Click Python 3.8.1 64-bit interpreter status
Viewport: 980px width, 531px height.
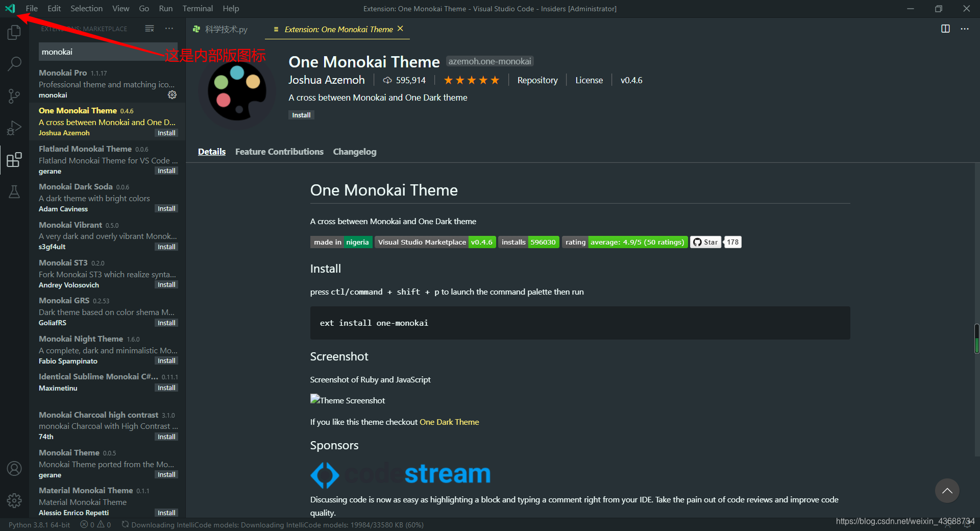coord(39,524)
